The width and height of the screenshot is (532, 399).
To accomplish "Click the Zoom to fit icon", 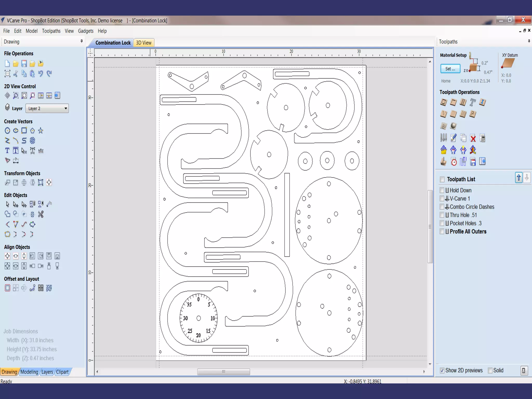I will point(24,96).
